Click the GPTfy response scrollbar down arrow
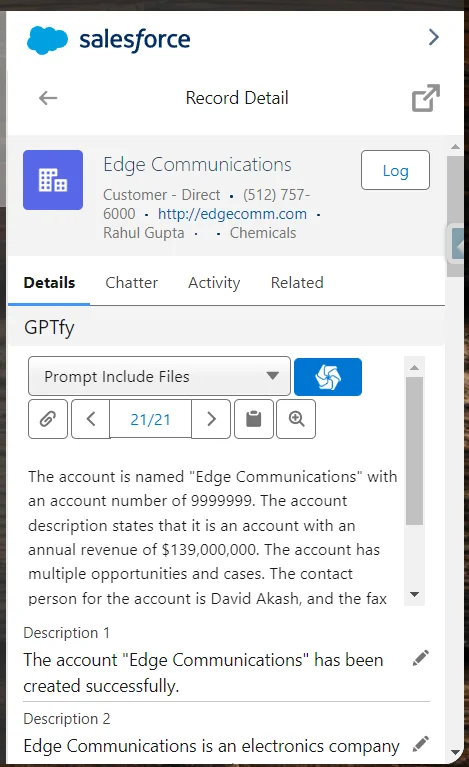The width and height of the screenshot is (469, 767). click(x=414, y=594)
